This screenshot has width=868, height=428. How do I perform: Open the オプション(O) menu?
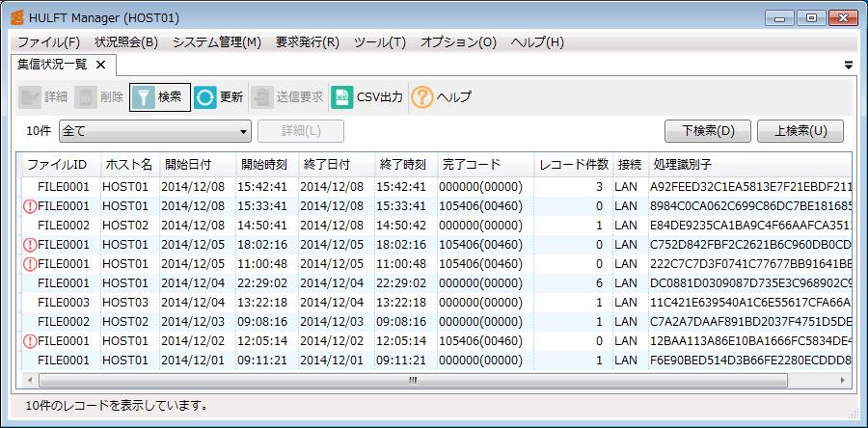(x=458, y=42)
